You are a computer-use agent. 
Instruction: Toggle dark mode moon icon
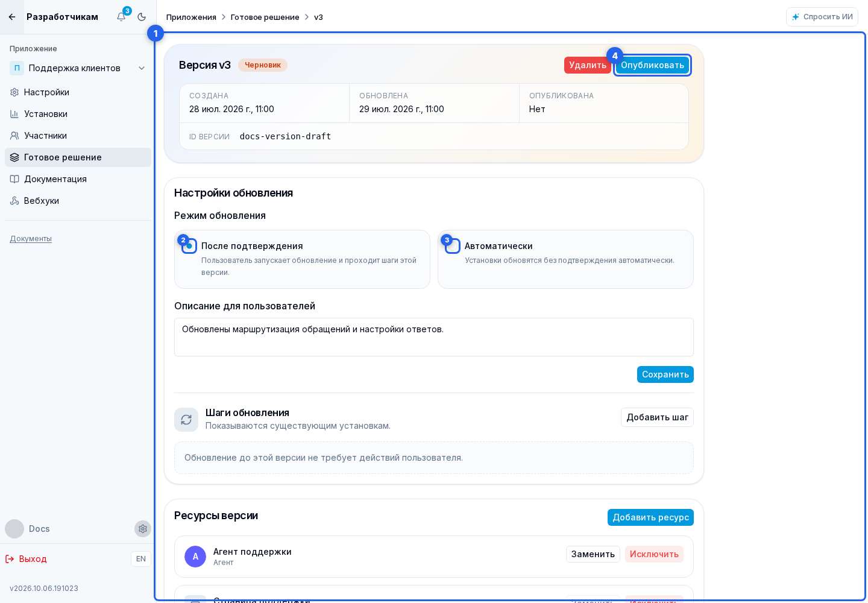pos(142,17)
